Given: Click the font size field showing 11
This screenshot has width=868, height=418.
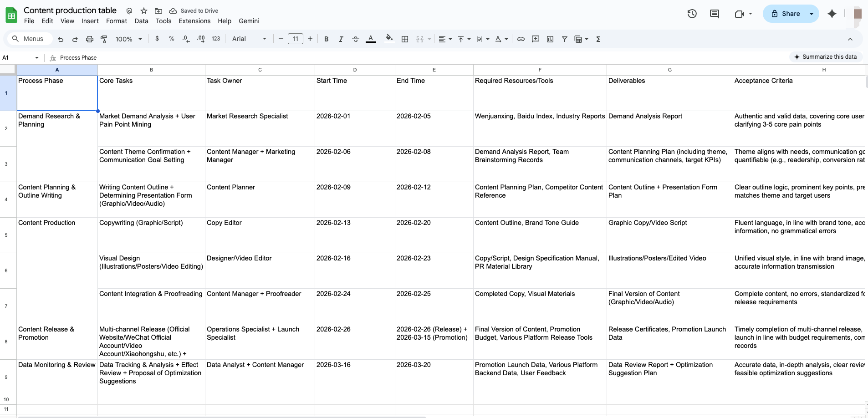Looking at the screenshot, I should pos(296,39).
